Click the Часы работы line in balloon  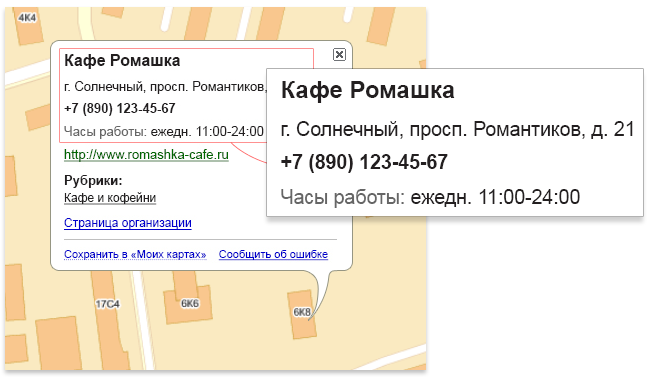pos(164,132)
